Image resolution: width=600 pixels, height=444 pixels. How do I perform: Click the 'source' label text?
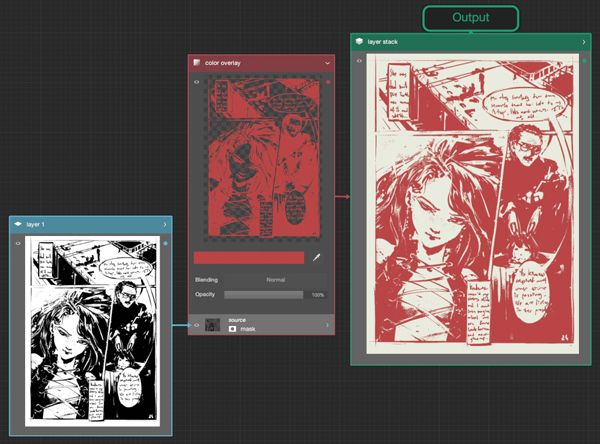237,320
